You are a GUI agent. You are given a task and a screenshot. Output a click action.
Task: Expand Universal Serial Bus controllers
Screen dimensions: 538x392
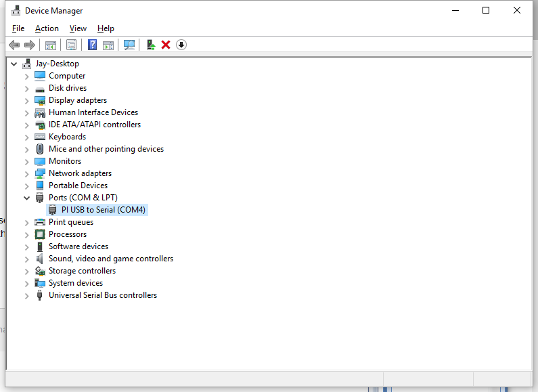click(26, 295)
